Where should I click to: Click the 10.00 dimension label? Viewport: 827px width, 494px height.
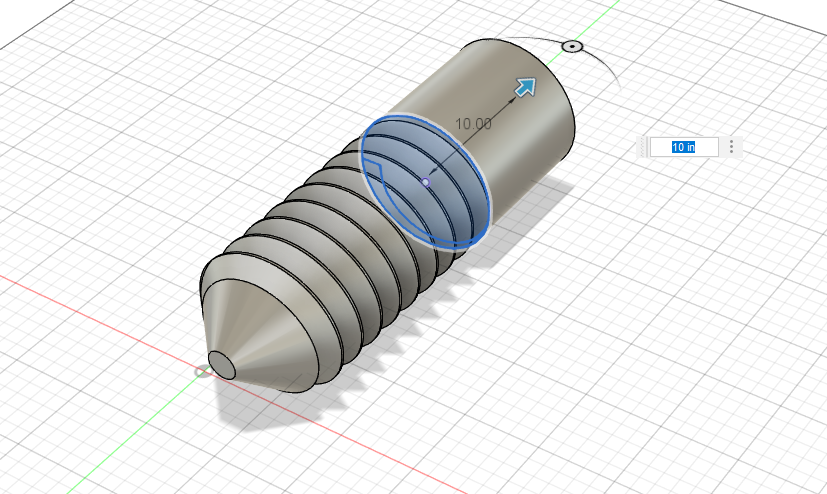(x=473, y=124)
